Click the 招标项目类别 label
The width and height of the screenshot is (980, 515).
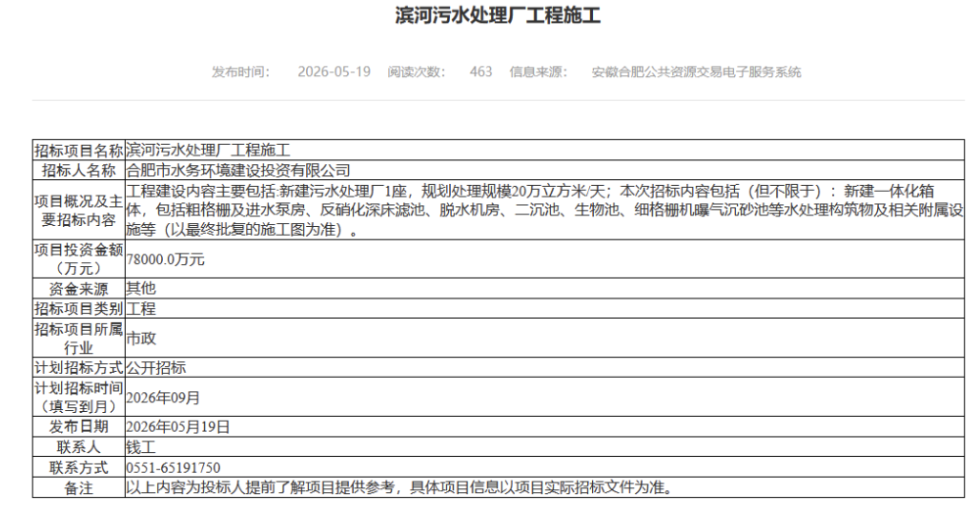tap(79, 309)
